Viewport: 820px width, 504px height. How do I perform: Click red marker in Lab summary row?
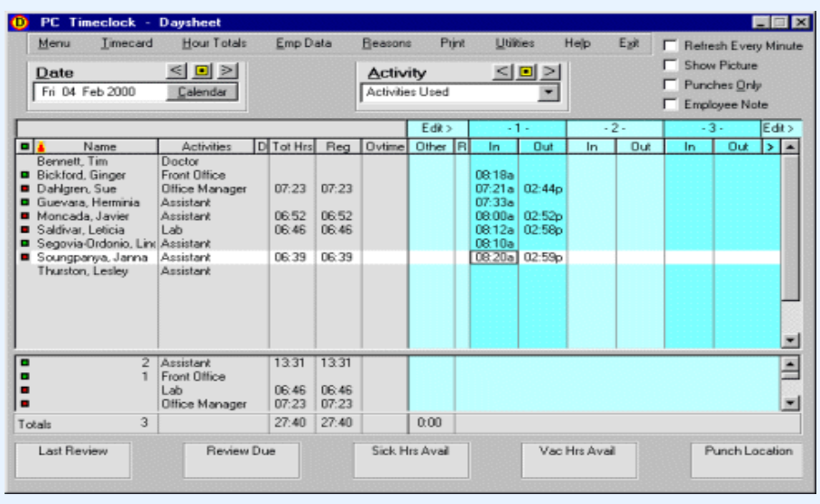(24, 390)
